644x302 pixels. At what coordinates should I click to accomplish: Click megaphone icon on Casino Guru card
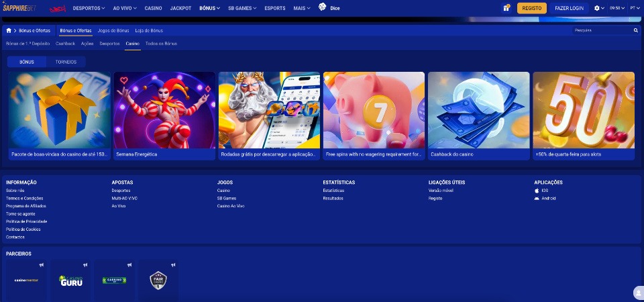85,265
